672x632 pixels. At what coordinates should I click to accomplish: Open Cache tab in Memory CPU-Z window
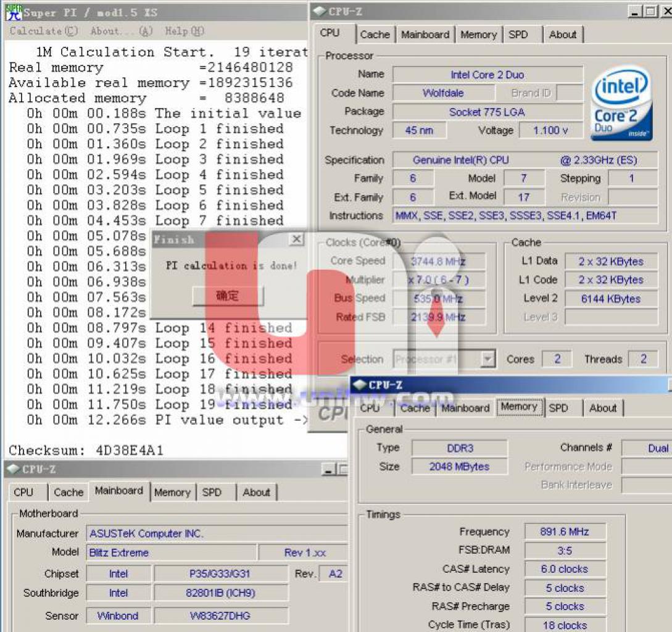tap(415, 408)
